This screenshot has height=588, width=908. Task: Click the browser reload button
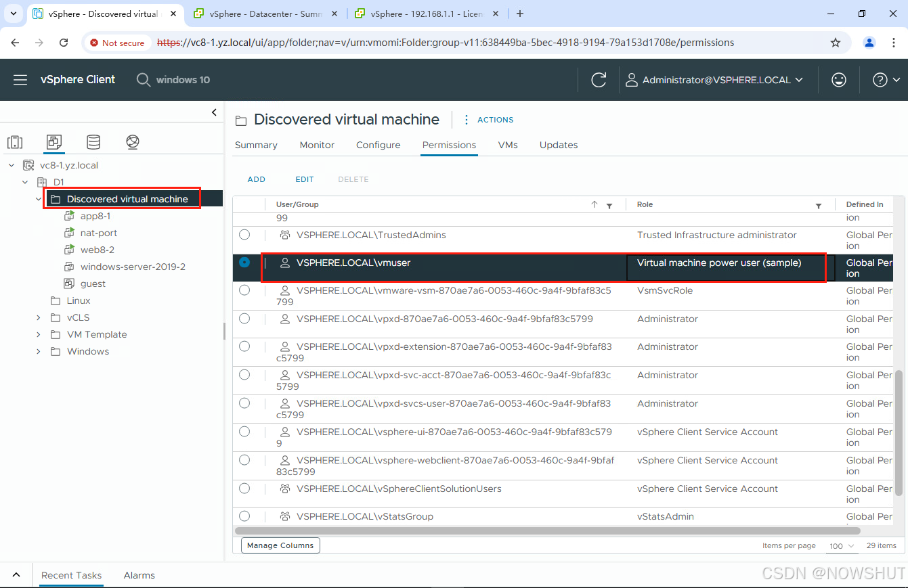[64, 43]
